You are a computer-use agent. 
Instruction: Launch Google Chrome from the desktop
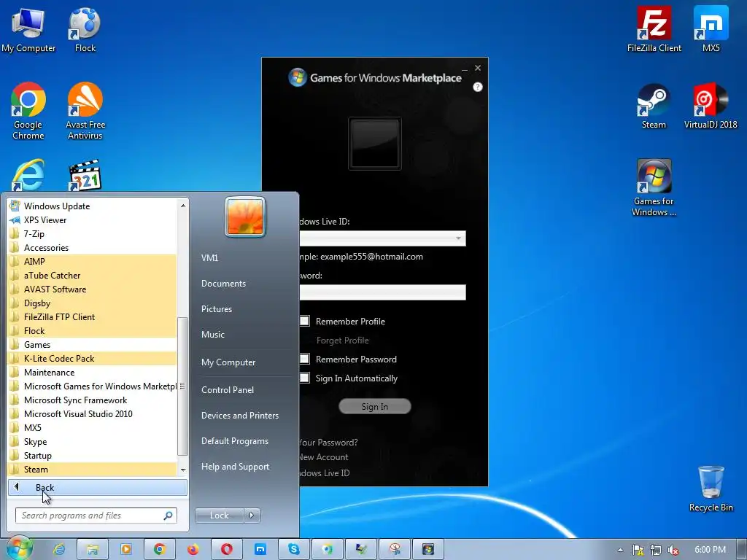(x=28, y=112)
